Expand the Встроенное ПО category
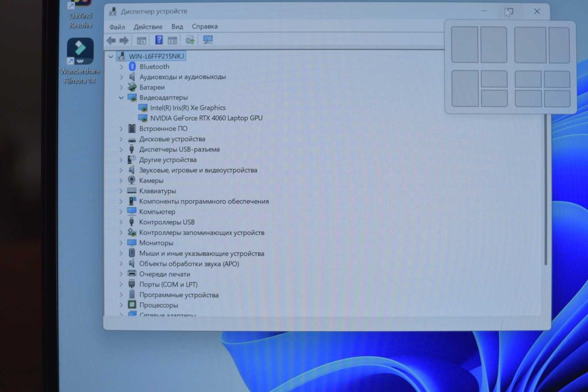 (x=121, y=129)
